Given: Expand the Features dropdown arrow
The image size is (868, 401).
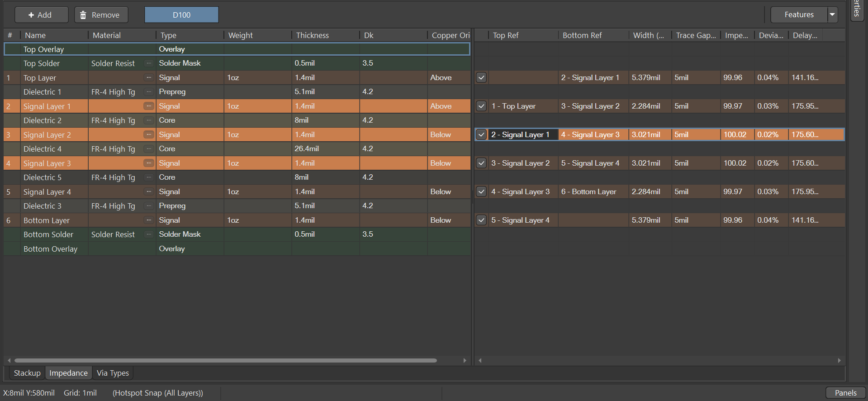Looking at the screenshot, I should pyautogui.click(x=832, y=14).
